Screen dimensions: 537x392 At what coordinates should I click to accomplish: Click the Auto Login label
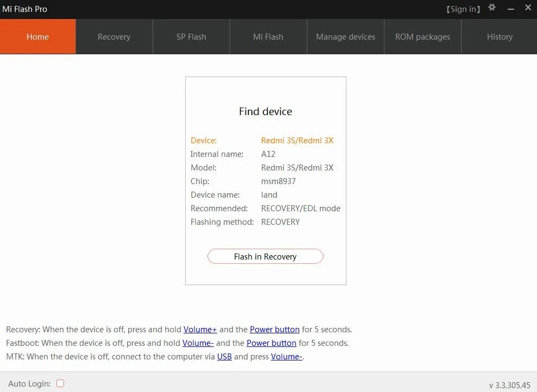(x=29, y=383)
